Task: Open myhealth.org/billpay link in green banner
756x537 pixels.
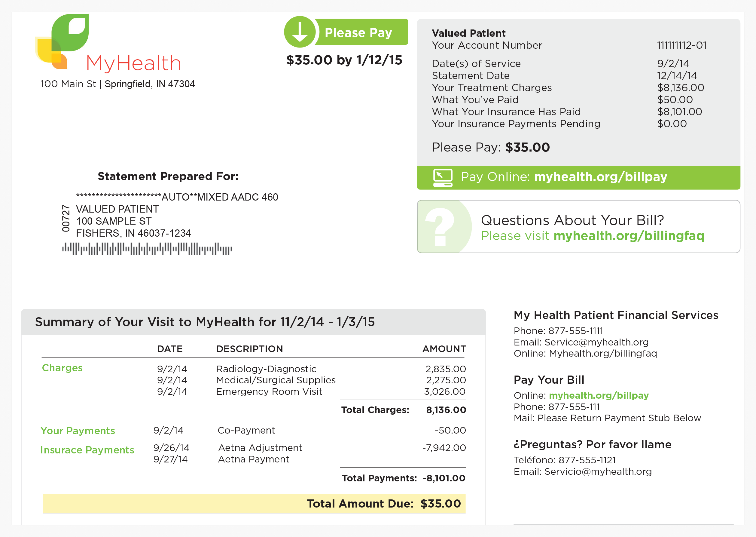Action: 600,177
